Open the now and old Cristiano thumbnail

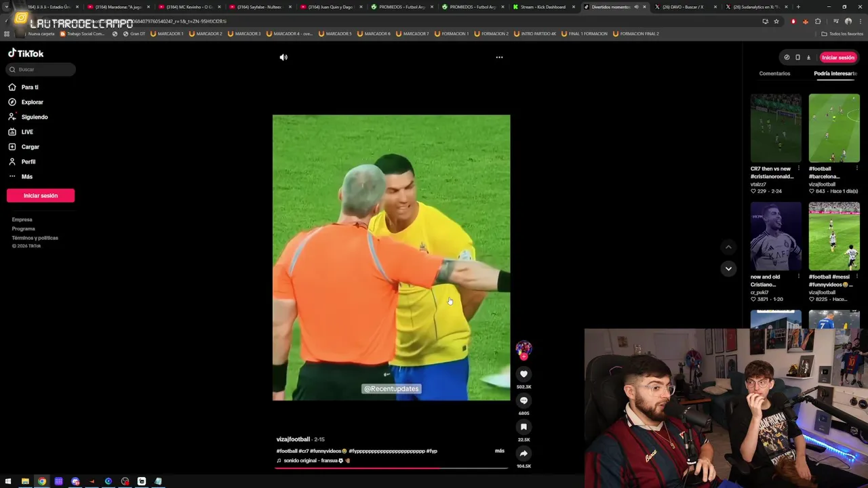[x=776, y=237]
